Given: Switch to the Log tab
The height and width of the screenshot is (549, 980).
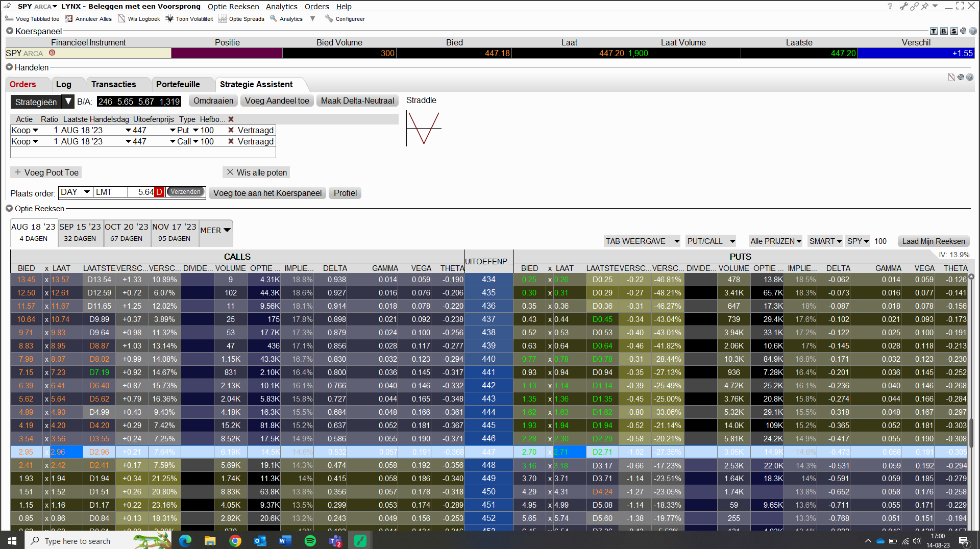Looking at the screenshot, I should tap(63, 84).
